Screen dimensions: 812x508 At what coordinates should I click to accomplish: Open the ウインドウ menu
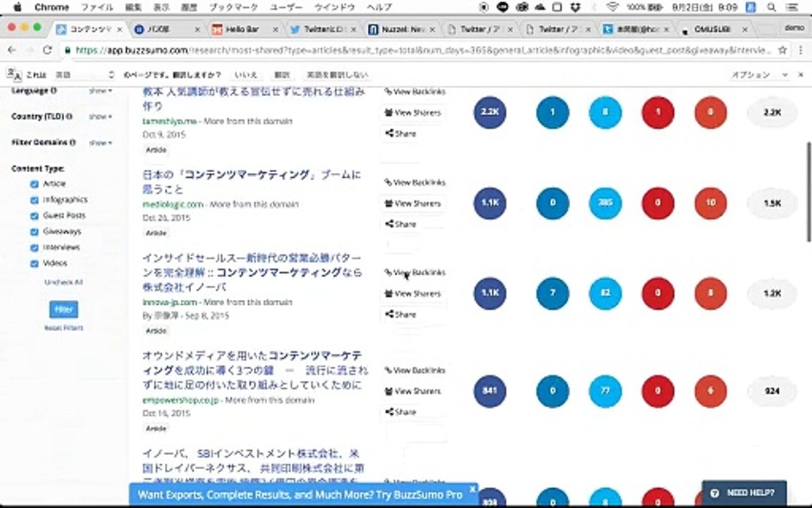point(335,7)
